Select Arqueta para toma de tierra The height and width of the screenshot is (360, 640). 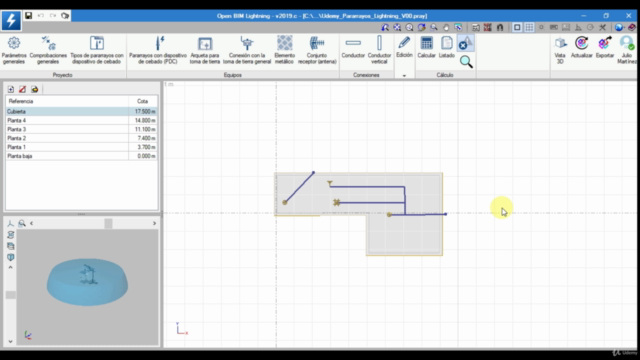[205, 50]
